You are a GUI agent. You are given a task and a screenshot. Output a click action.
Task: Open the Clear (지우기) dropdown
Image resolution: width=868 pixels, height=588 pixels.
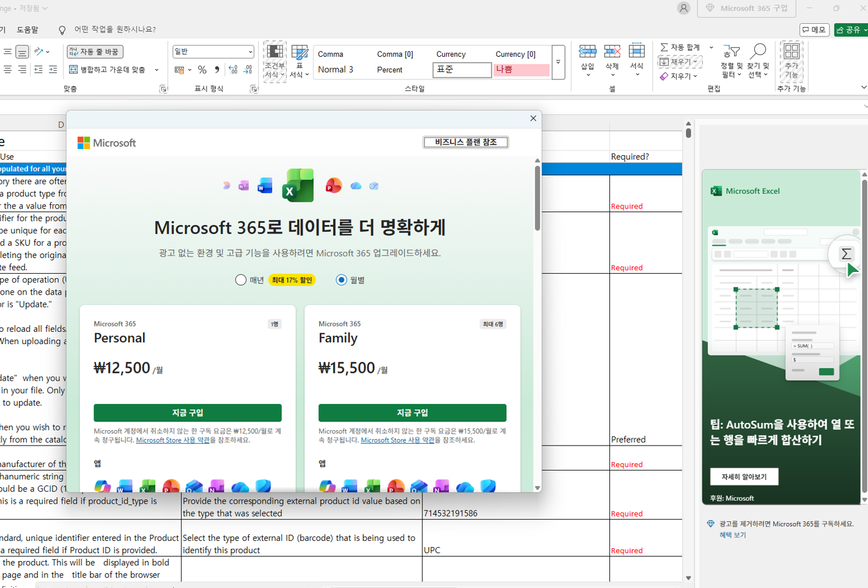[x=679, y=76]
